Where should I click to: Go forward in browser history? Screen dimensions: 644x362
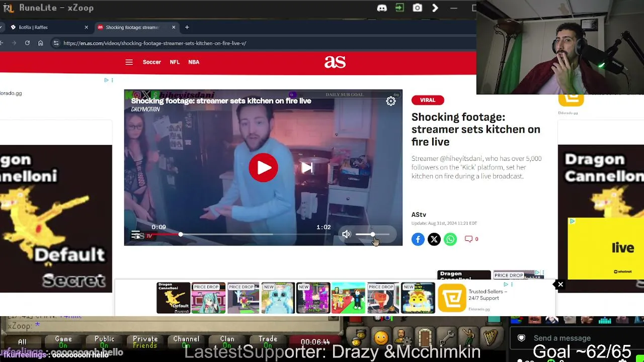coord(14,43)
